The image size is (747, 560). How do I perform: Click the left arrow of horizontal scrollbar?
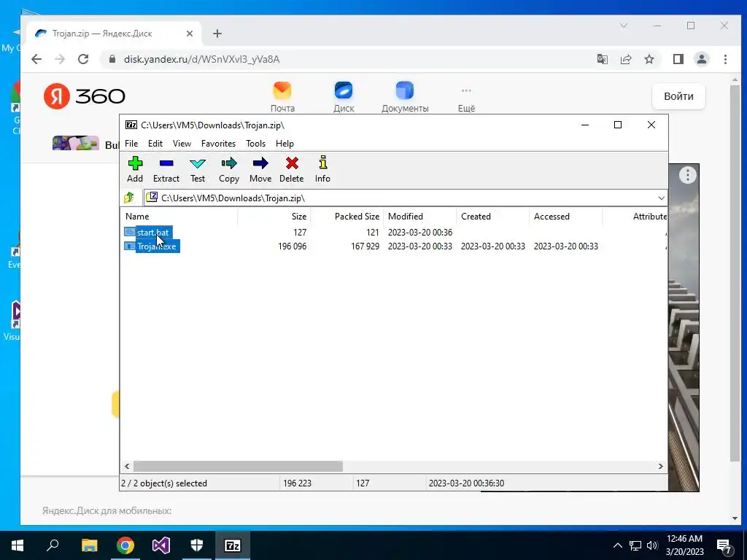pyautogui.click(x=127, y=466)
